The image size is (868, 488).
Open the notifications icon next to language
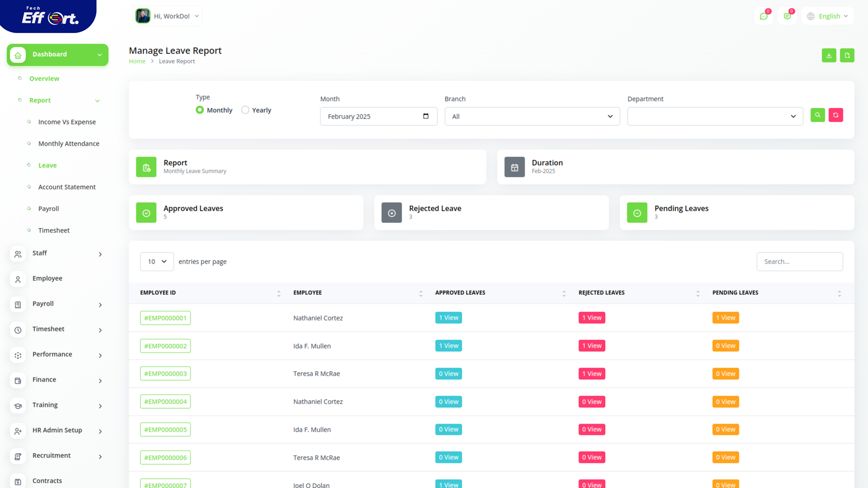tap(787, 16)
